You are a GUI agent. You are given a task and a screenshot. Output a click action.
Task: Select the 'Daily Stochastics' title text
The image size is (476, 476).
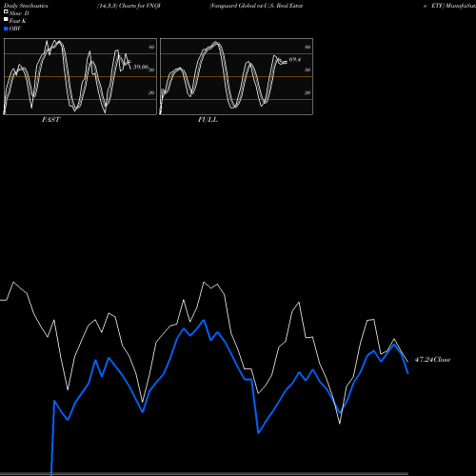pos(26,6)
